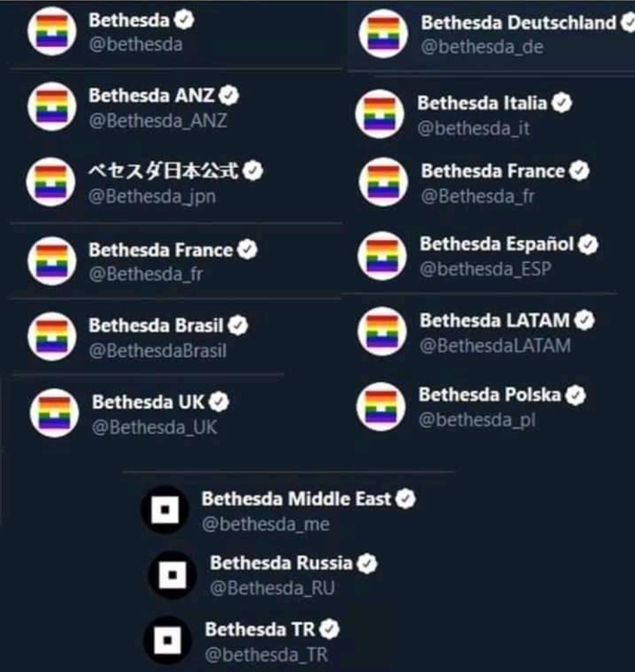The image size is (635, 672).
Task: Click the Bethesda Polska account name
Action: click(490, 395)
